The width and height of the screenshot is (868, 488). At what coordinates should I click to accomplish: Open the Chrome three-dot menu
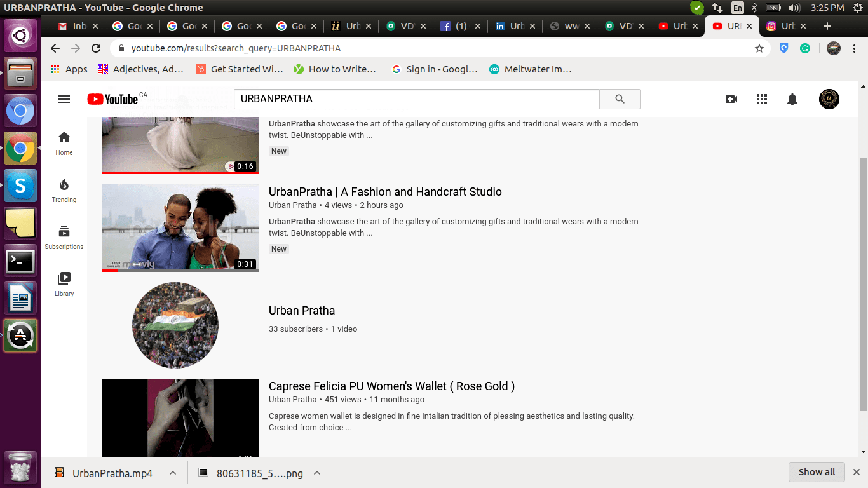coord(855,48)
